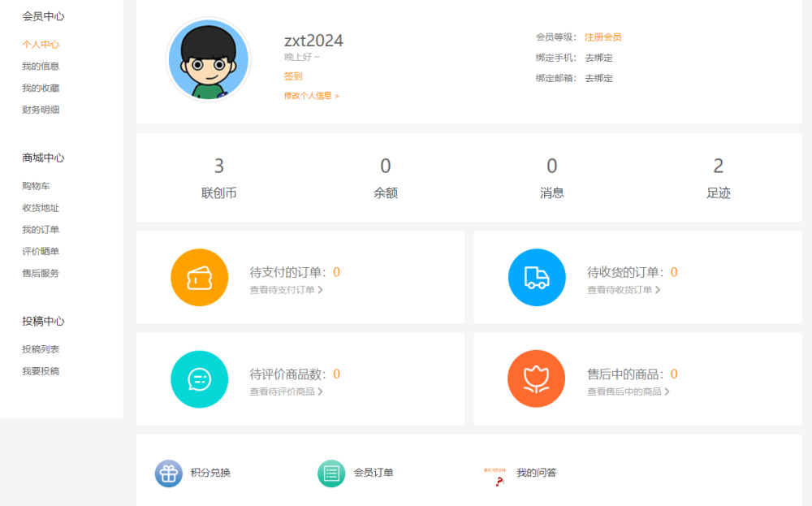Click the 待收货的订单 count text
This screenshot has width=812, height=506.
(633, 272)
